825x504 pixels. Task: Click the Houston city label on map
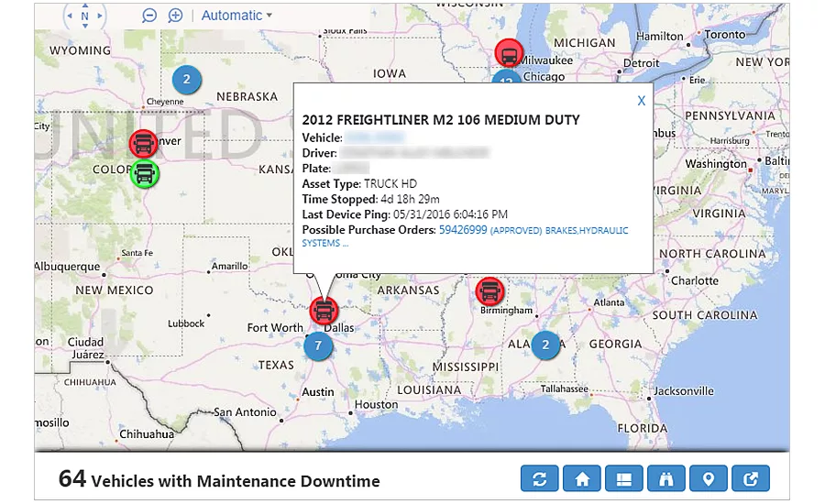[x=376, y=404]
